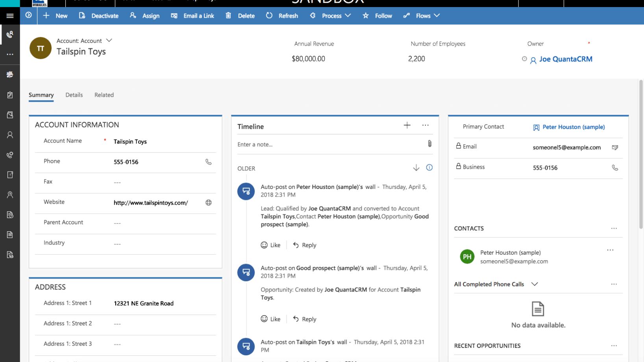Open the hamburger navigation menu

tap(10, 16)
